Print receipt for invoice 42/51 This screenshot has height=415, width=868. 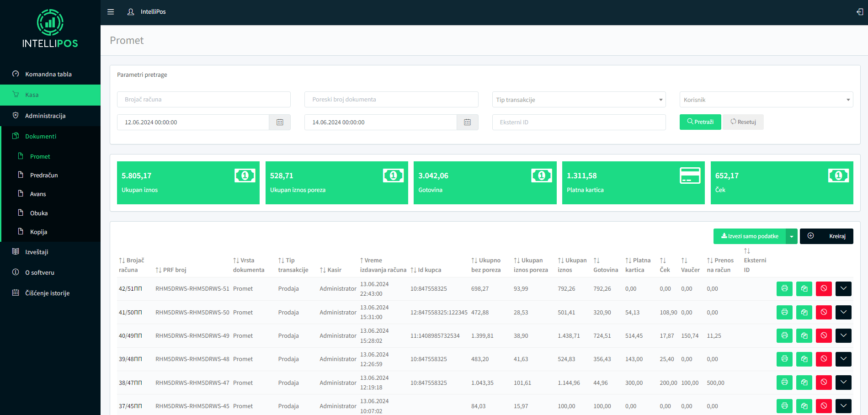[x=784, y=289]
